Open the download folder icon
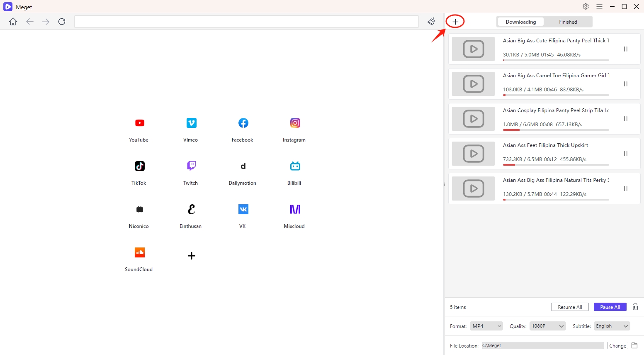 click(634, 345)
